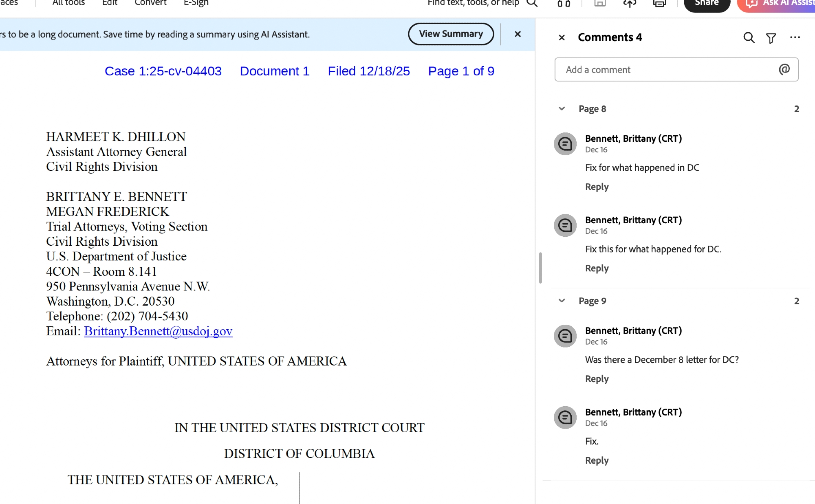Search comments with the magnifier icon
This screenshot has height=504, width=815.
tap(749, 38)
